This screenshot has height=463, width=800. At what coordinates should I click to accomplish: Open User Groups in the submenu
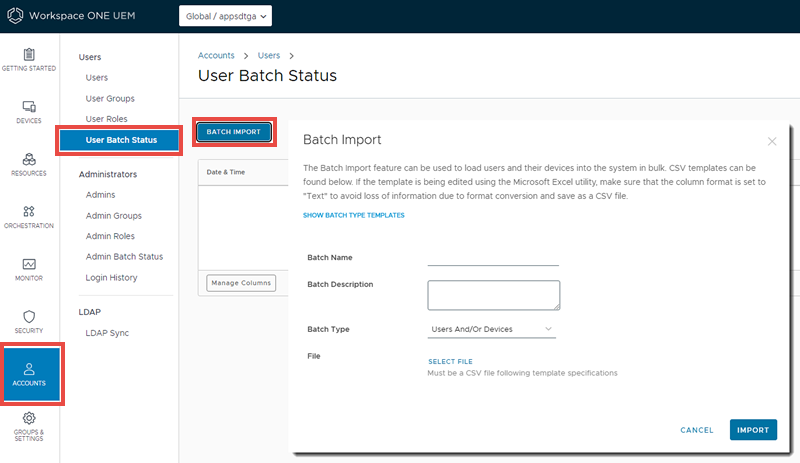click(110, 99)
